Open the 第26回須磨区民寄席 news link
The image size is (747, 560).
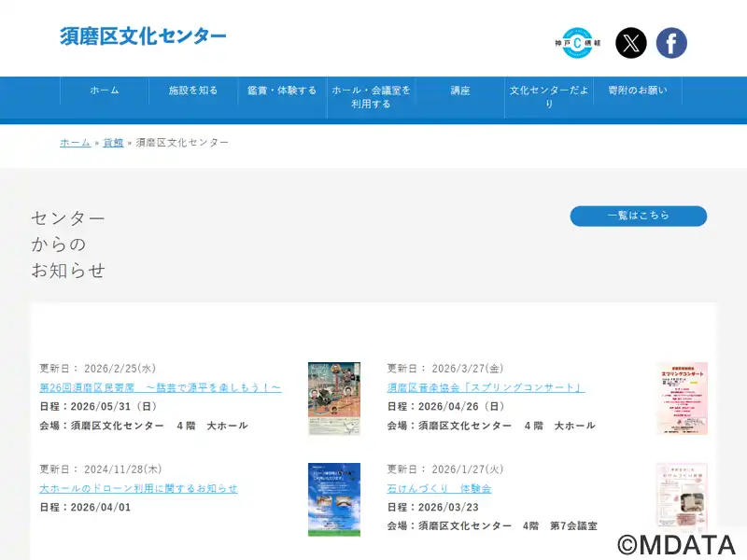(x=160, y=387)
